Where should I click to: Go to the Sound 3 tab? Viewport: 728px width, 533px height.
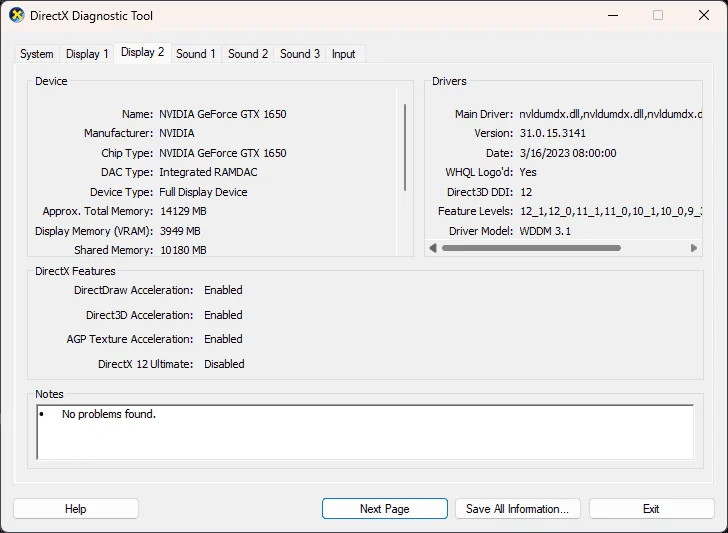click(x=300, y=54)
